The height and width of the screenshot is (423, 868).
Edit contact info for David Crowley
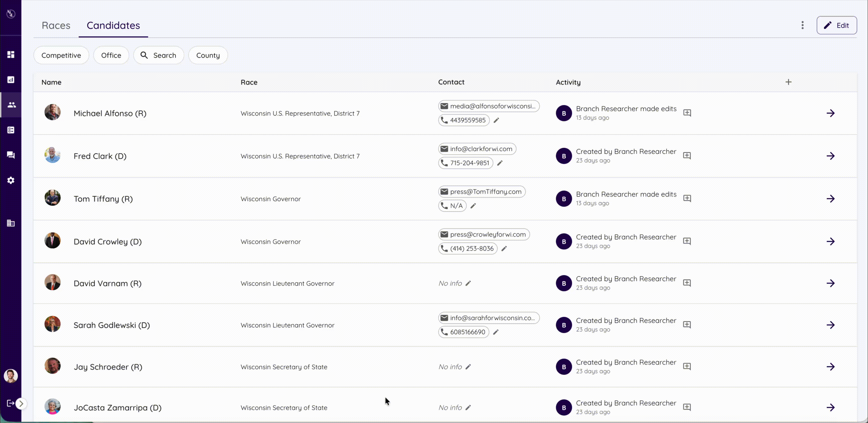tap(504, 249)
